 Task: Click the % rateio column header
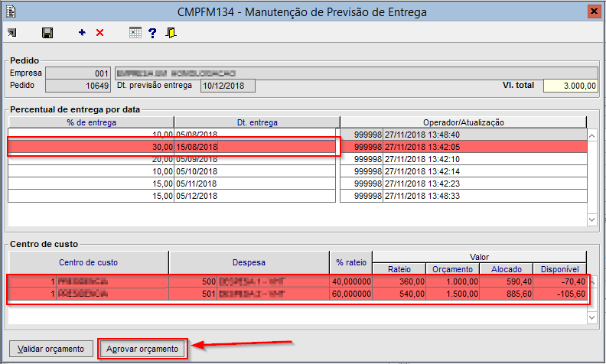coord(351,263)
